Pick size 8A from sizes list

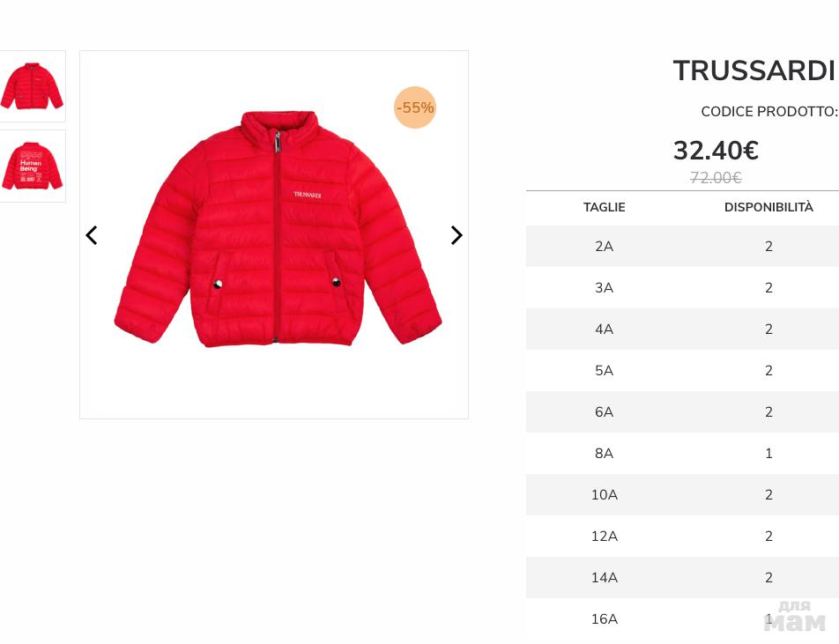(x=604, y=454)
